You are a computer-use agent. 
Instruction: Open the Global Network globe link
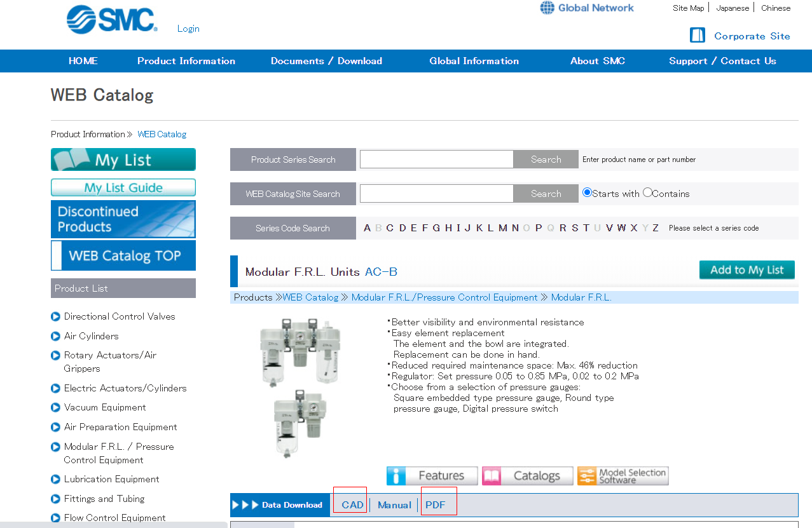point(587,8)
